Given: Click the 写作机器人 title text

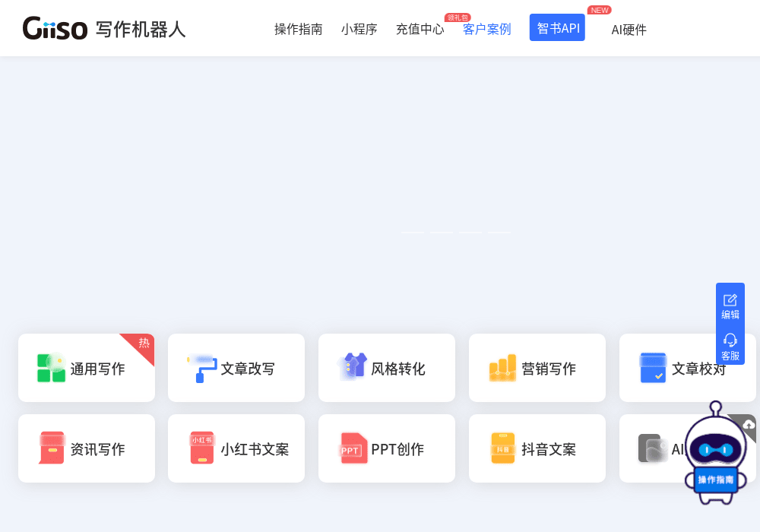Looking at the screenshot, I should point(141,29).
